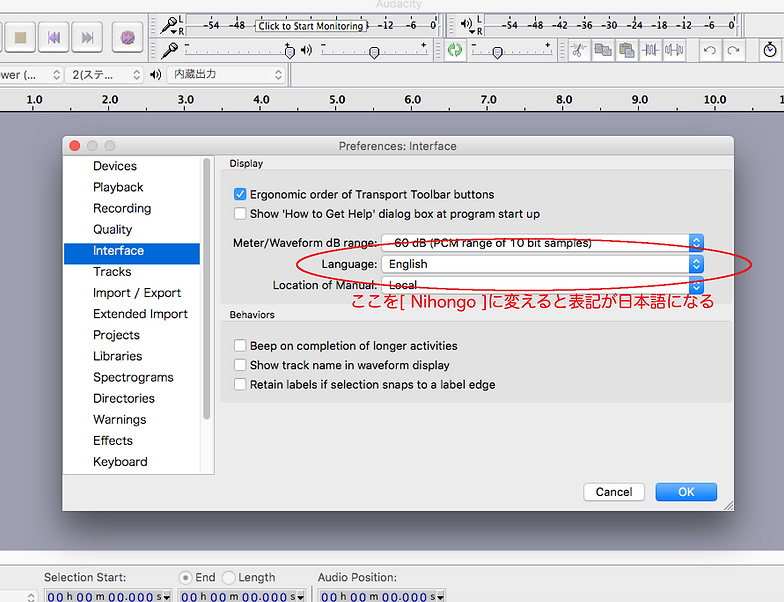Click the playback speed slider thumb
Viewport: 784px width, 602px height.
pyautogui.click(x=497, y=52)
